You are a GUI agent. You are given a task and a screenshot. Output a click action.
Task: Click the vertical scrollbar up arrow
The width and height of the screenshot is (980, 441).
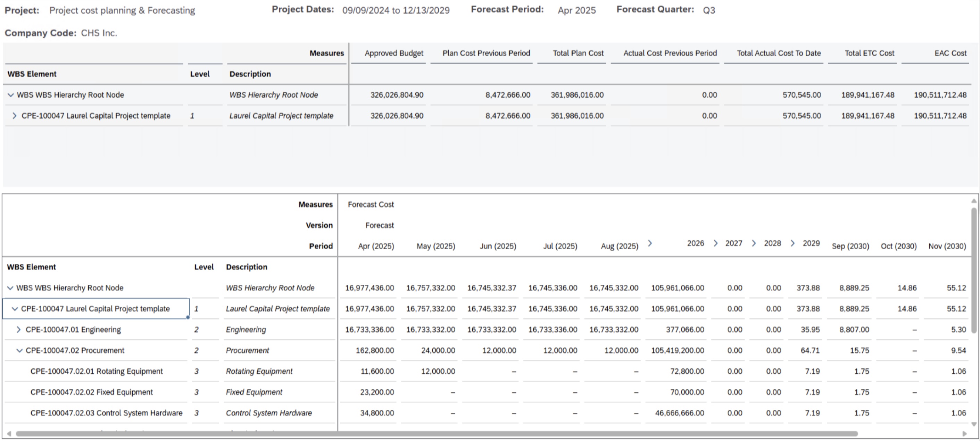(974, 201)
